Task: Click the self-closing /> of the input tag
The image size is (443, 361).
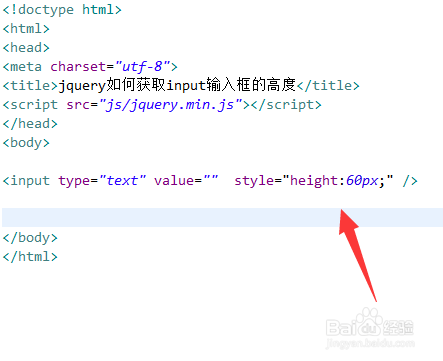Action: coord(410,181)
